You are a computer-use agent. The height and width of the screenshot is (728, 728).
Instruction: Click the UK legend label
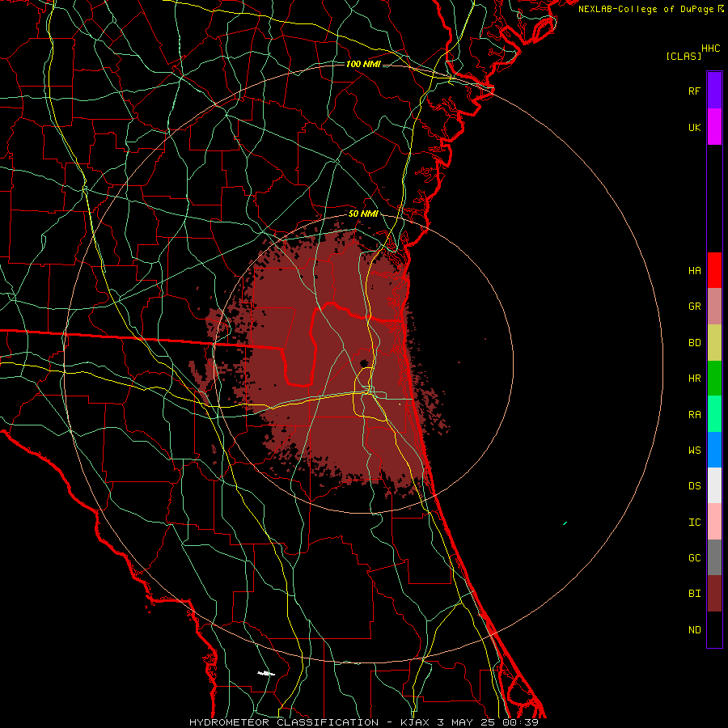(x=694, y=127)
